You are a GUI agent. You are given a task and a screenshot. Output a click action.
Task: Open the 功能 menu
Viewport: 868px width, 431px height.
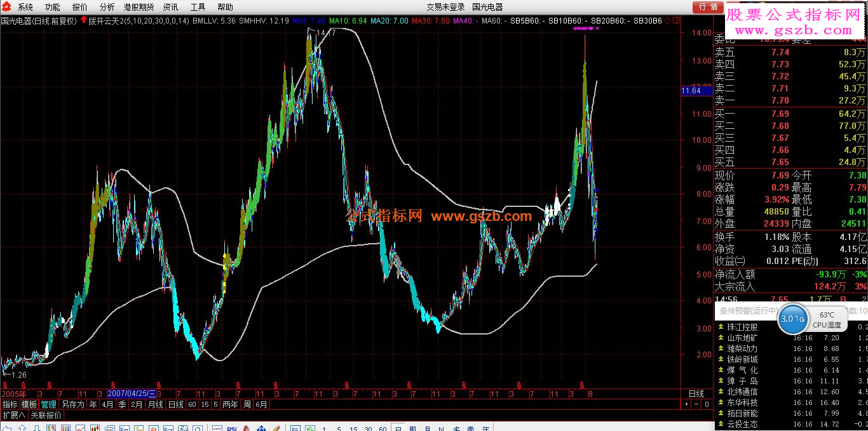coord(53,7)
